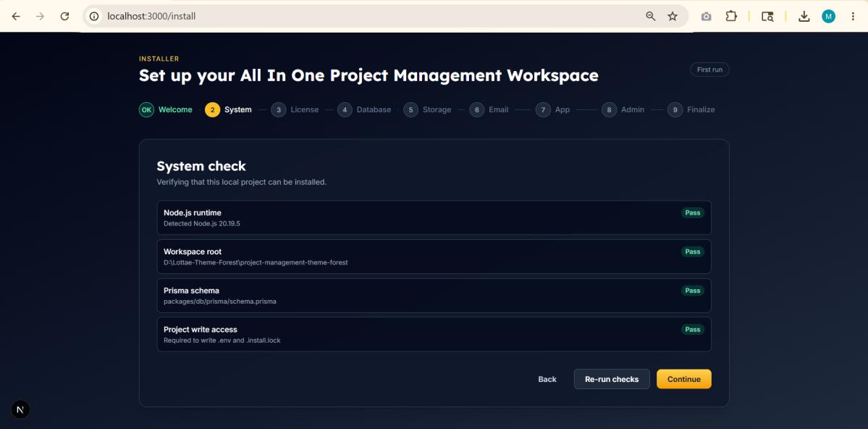Jump to the Storage step label
Viewport: 868px width, 429px height.
(x=437, y=109)
